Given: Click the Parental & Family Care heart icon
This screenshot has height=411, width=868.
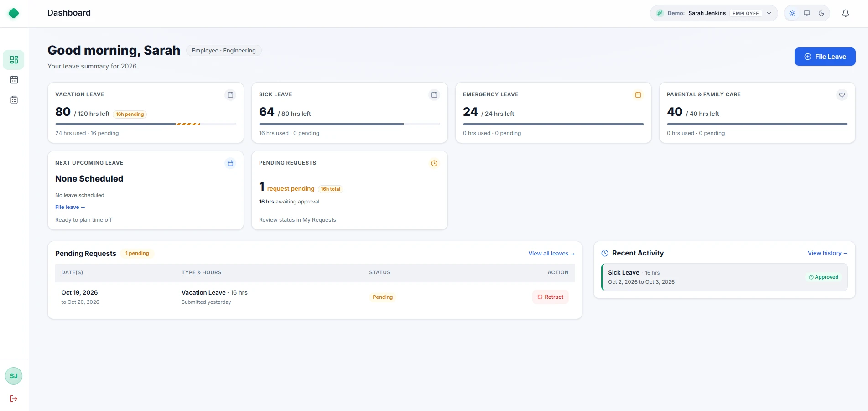Looking at the screenshot, I should (x=842, y=95).
